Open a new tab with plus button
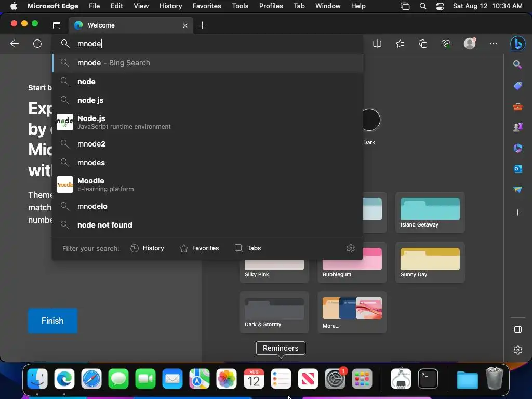The height and width of the screenshot is (399, 532). pyautogui.click(x=202, y=25)
